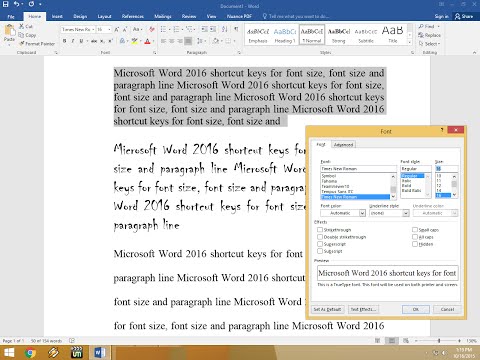Click the Copy icon in Clipboard group
The height and width of the screenshot is (360, 480).
[21, 35]
